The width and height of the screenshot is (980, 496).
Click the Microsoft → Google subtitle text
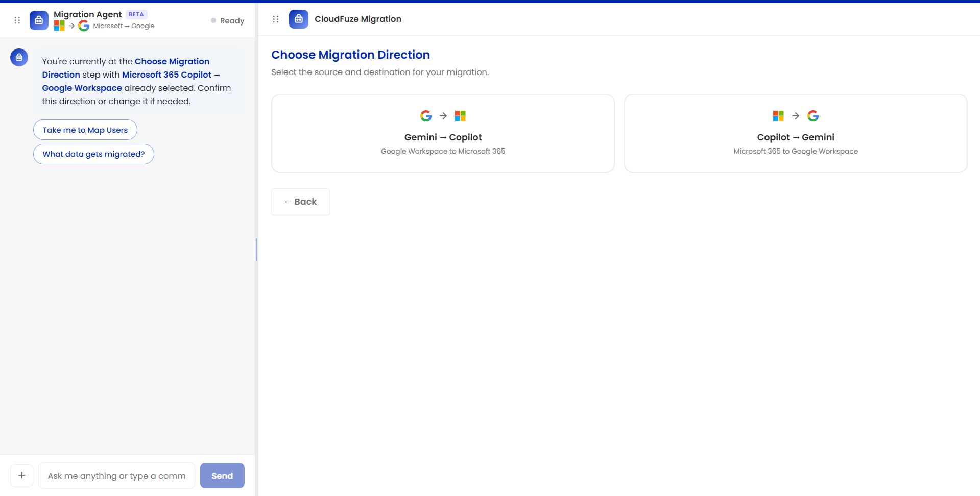tap(124, 26)
